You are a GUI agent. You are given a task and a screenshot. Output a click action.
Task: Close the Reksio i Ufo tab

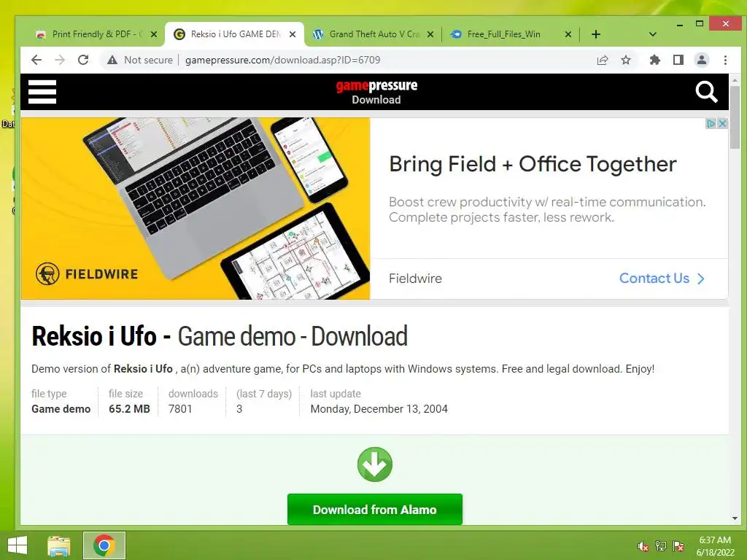click(x=293, y=34)
